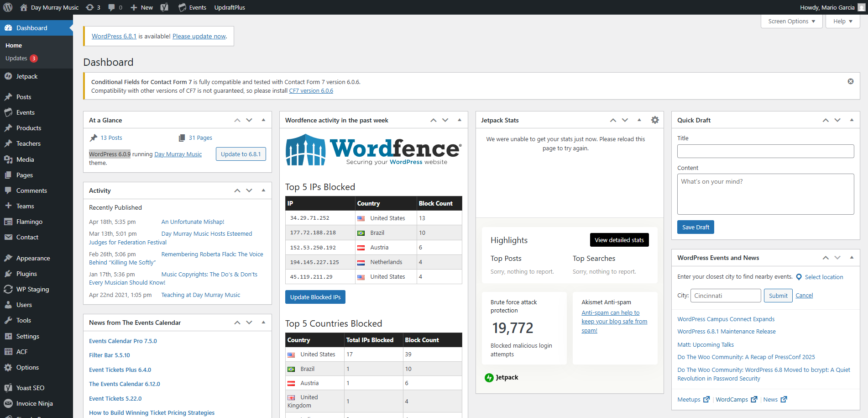Toggle Jetpack Stats panel collapse
Viewport: 868px width, 418px height.
coord(639,120)
